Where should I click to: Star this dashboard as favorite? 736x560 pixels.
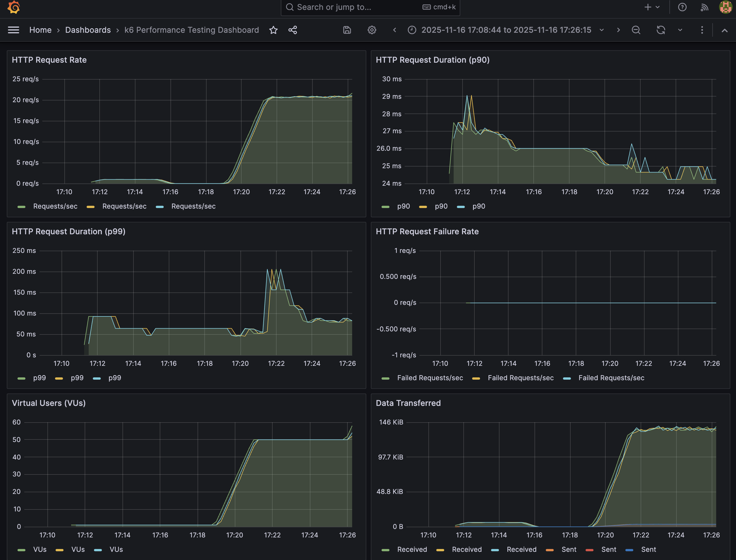[x=273, y=30]
